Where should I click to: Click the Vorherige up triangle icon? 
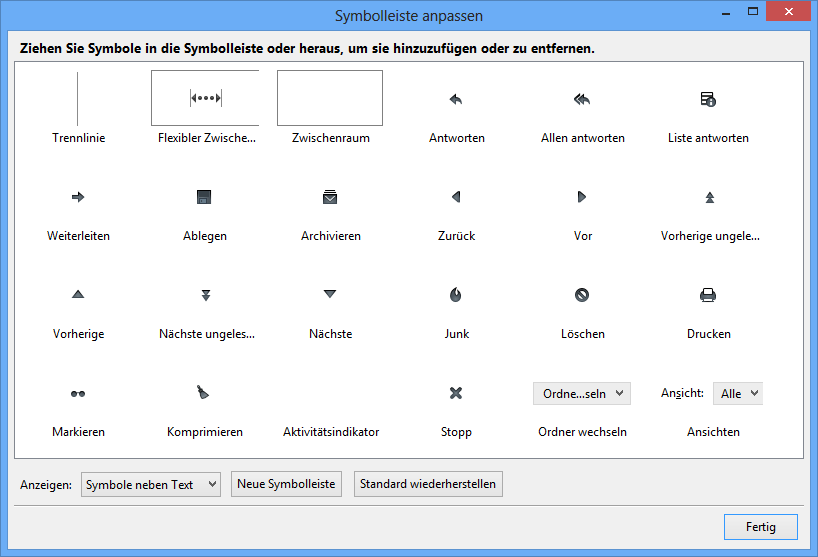tap(78, 294)
